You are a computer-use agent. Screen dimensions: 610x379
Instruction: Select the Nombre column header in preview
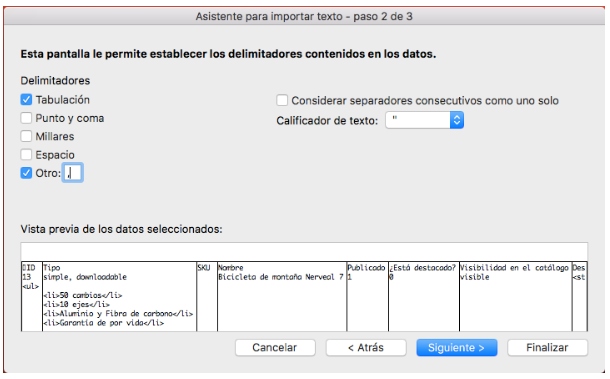click(x=231, y=268)
